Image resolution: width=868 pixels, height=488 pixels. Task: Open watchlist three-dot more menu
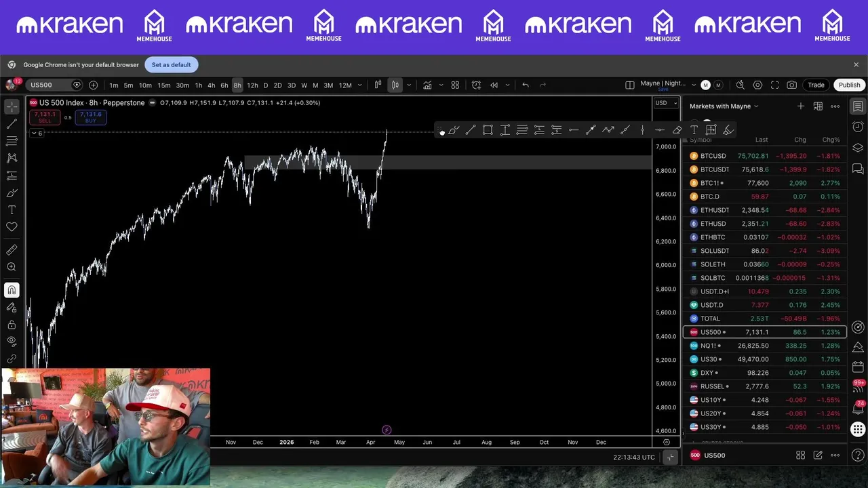[835, 106]
